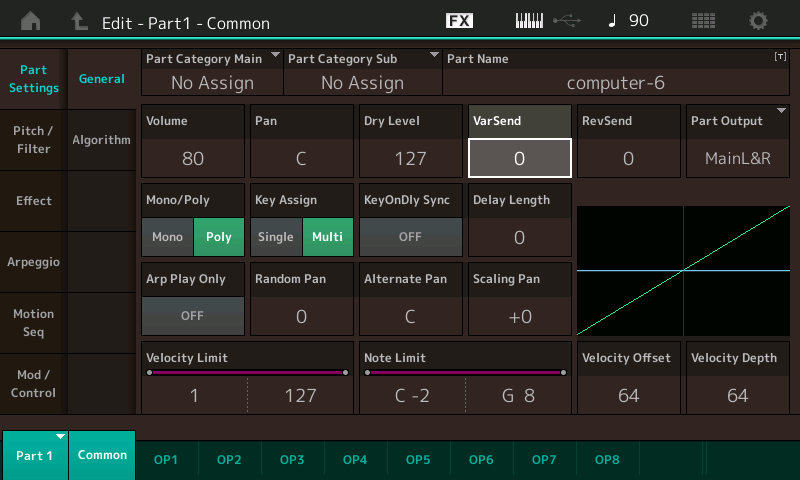Image resolution: width=800 pixels, height=480 pixels.
Task: Tap the tempo note icon
Action: pos(612,20)
